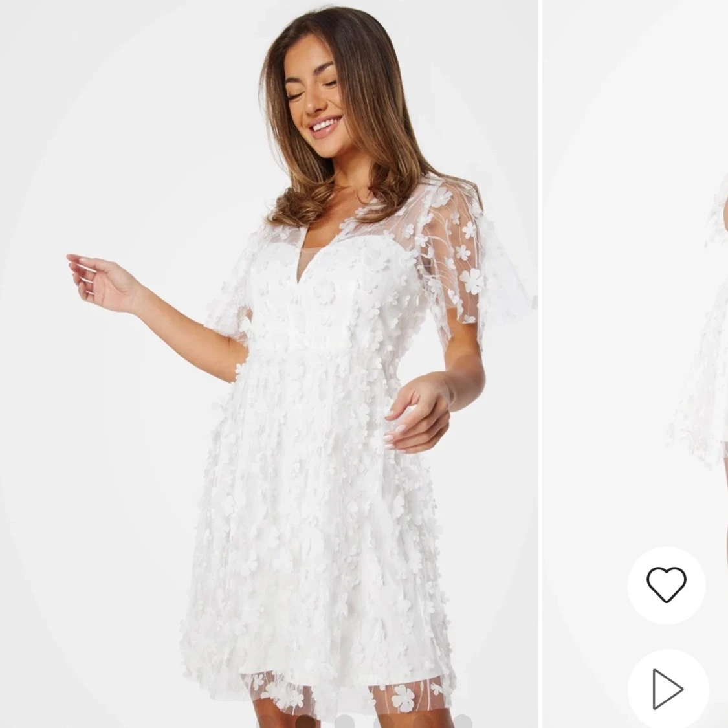Toggle favorite on the heart outline button
Viewport: 728px width, 728px height.
coord(667,584)
